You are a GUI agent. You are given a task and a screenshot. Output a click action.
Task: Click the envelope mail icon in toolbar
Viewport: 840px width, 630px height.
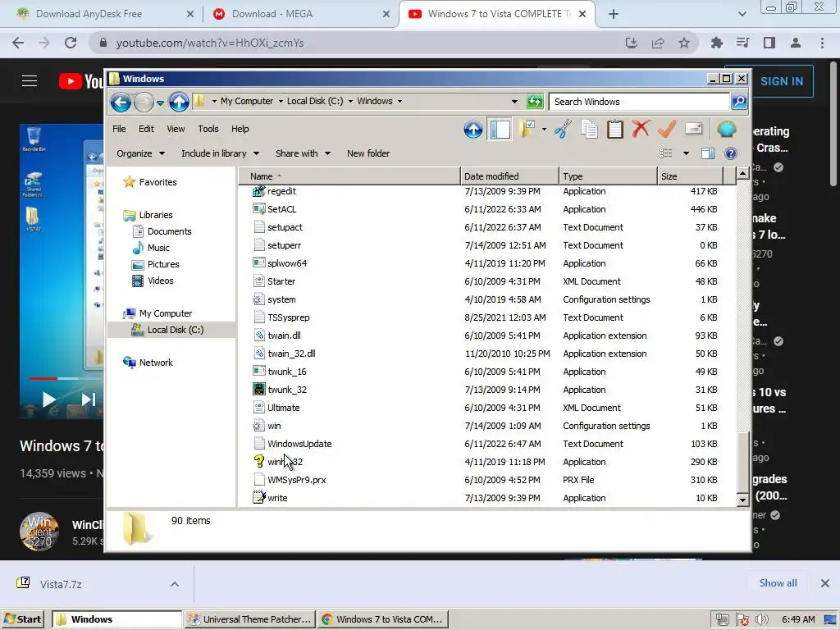click(x=694, y=128)
